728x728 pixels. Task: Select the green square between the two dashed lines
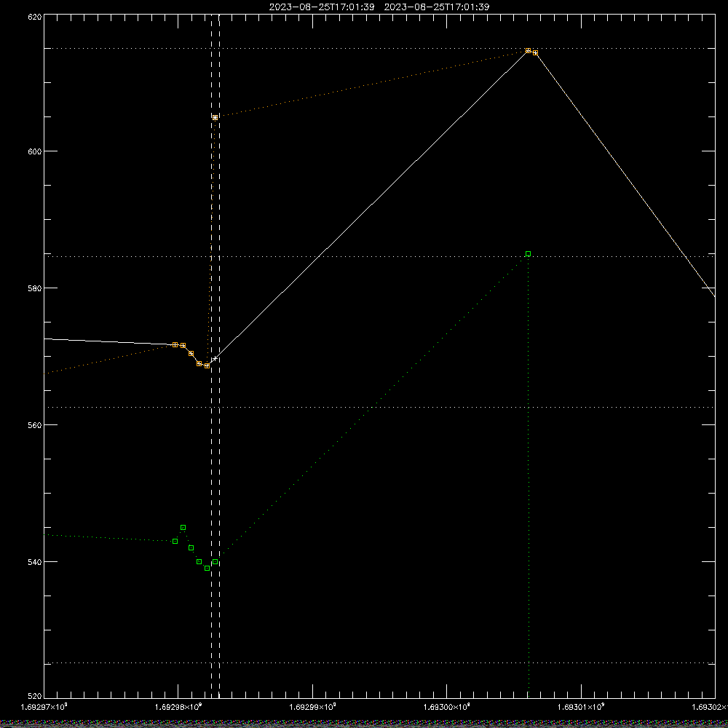tap(215, 562)
